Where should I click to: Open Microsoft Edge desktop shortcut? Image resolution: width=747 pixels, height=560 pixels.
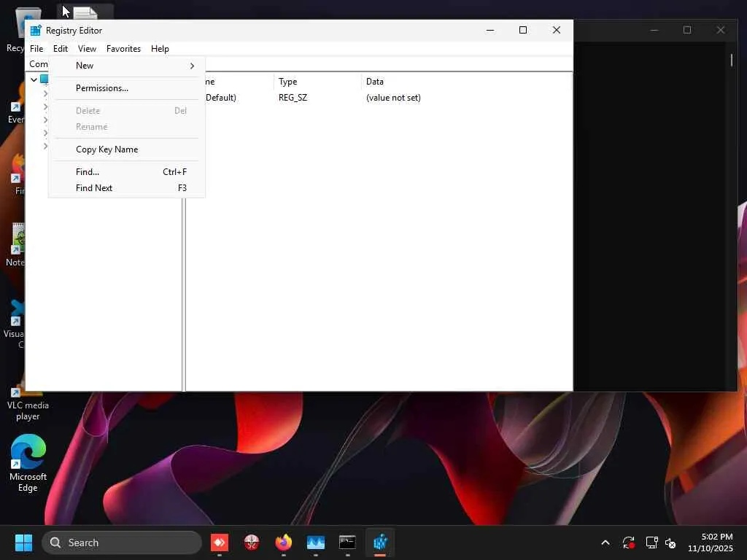pos(28,463)
